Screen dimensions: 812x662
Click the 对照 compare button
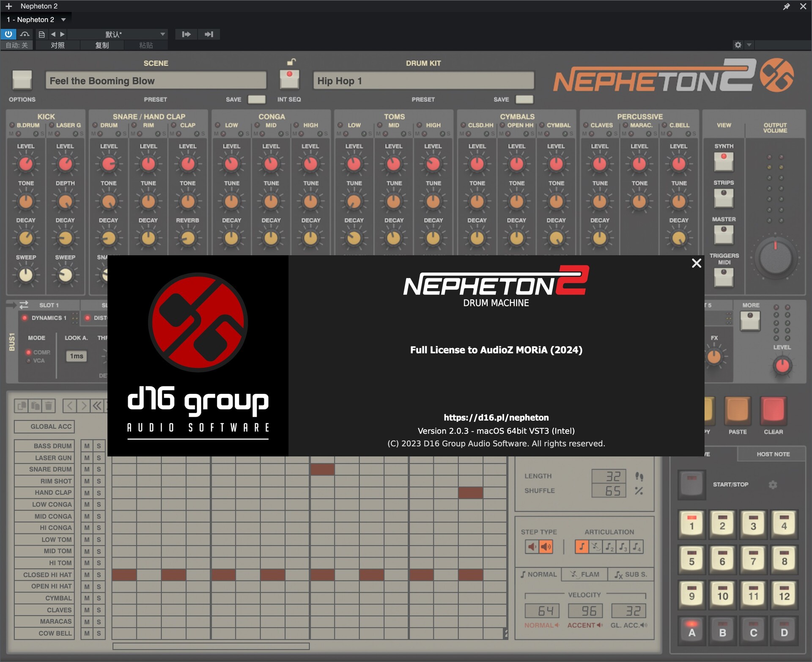tap(58, 45)
